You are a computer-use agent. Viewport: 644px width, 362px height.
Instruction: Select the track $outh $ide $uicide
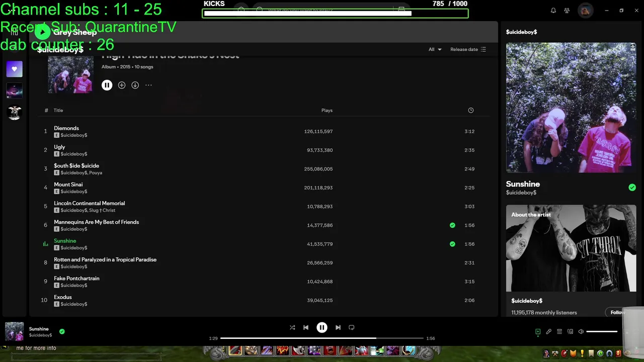(76, 166)
